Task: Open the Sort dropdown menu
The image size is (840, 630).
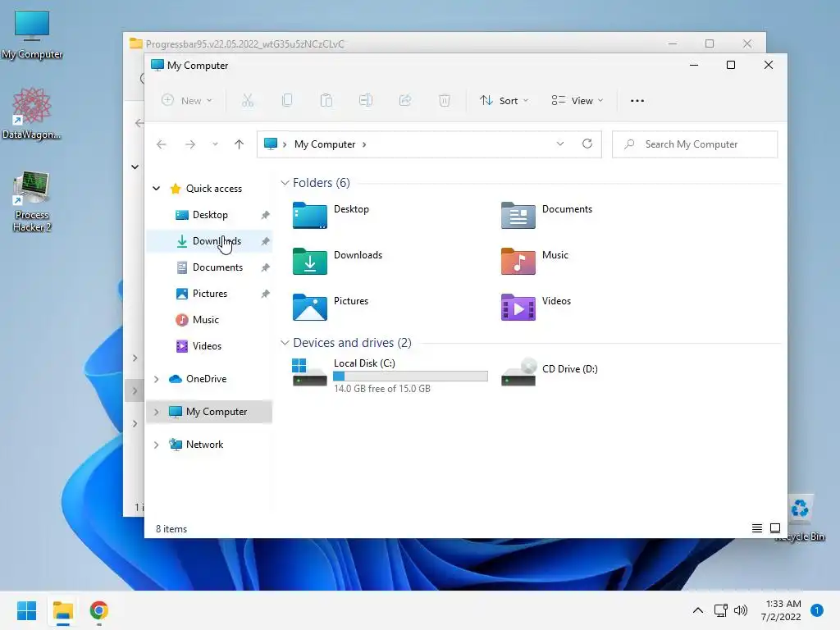Action: pos(504,100)
